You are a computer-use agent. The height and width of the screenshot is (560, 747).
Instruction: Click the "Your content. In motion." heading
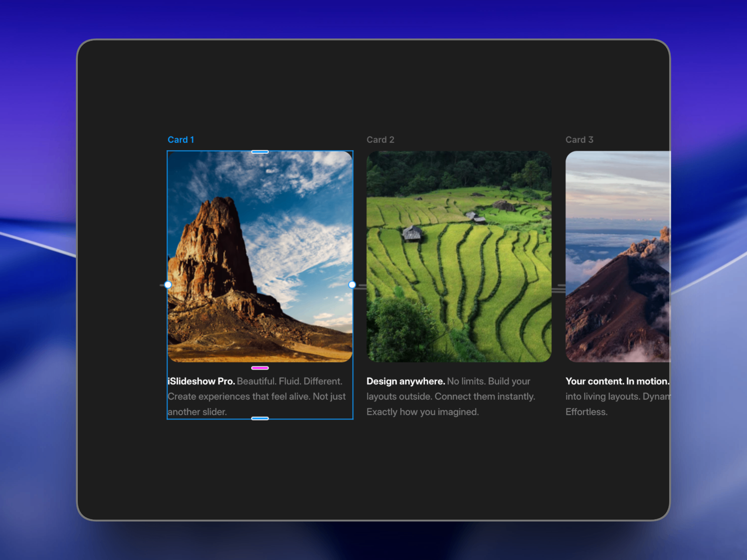click(617, 381)
